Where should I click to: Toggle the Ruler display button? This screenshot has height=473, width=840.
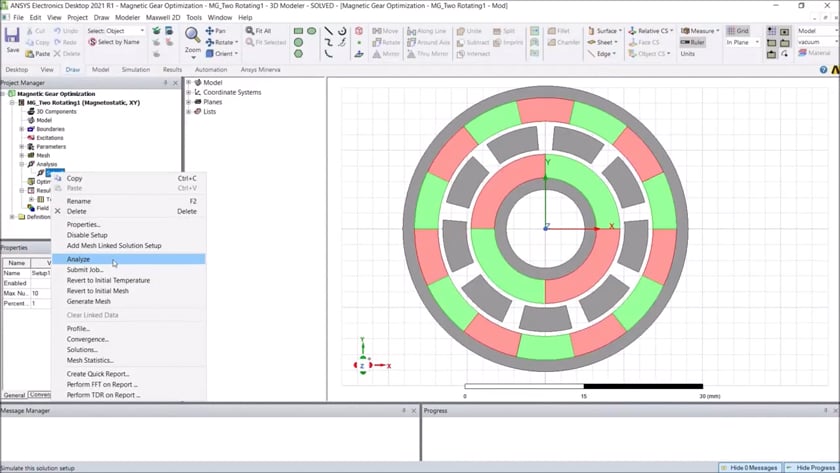click(692, 42)
